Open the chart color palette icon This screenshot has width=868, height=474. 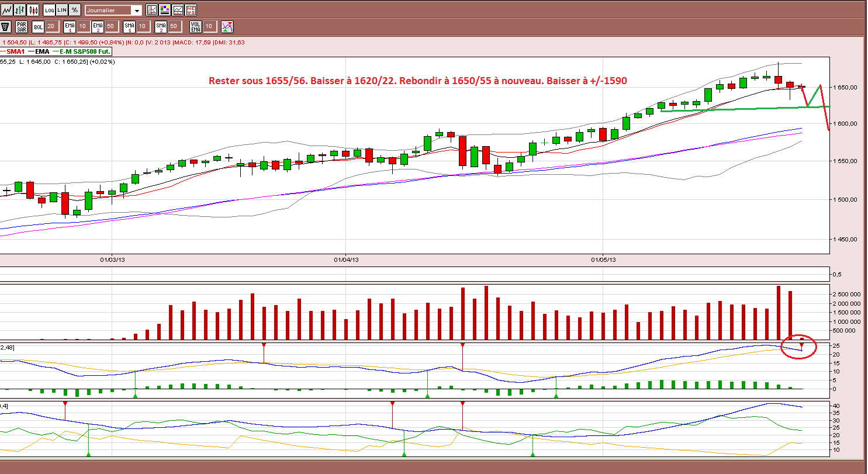164,10
